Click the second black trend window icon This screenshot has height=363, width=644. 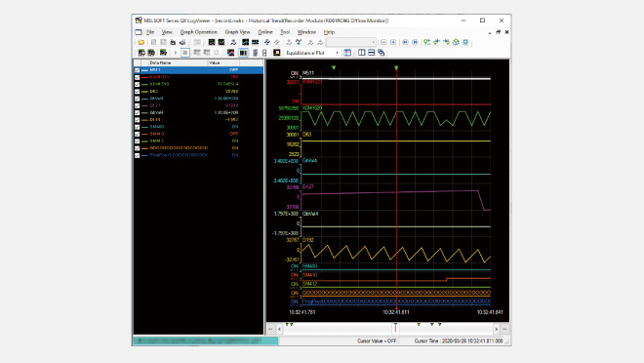[221, 42]
